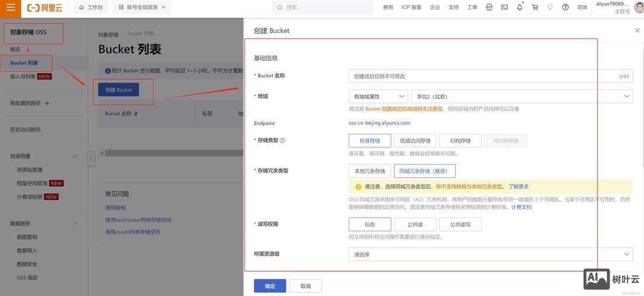
Task: Open 概览 in the sidebar
Action: pos(15,49)
